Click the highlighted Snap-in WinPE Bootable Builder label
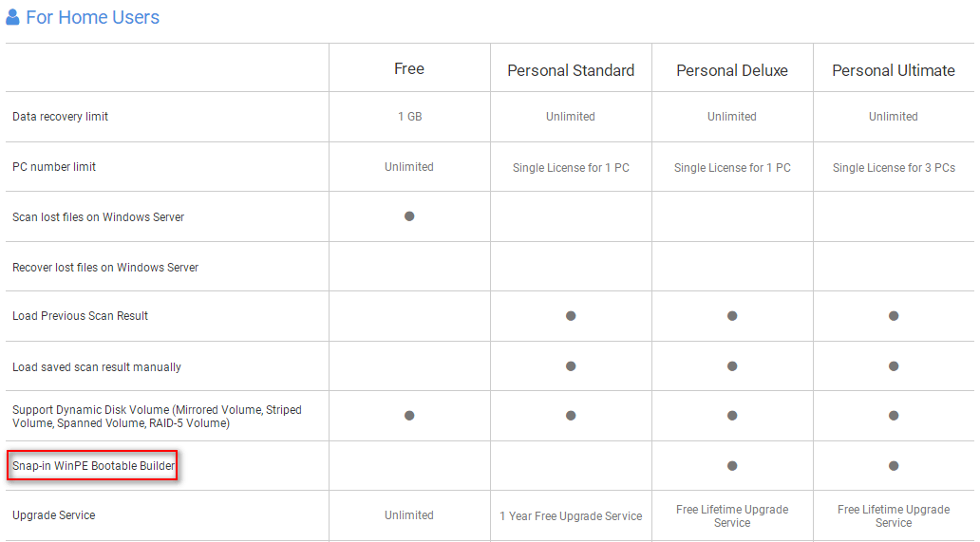 (93, 466)
